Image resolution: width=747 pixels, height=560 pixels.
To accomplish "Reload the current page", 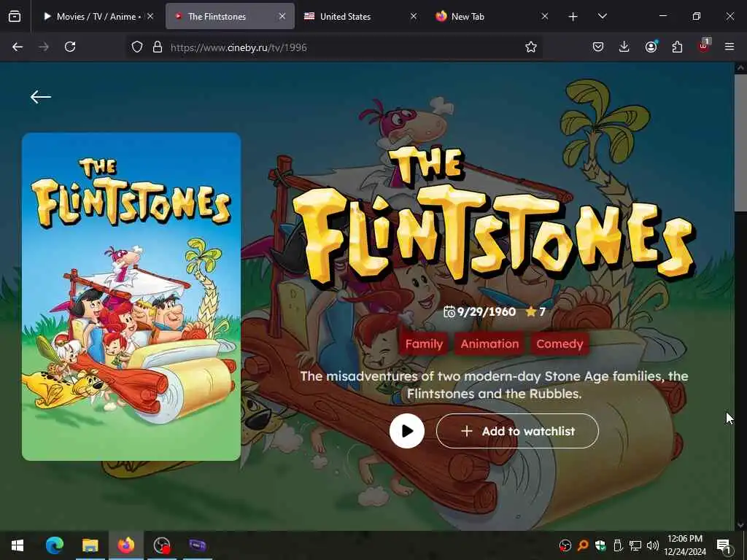I will tap(70, 47).
